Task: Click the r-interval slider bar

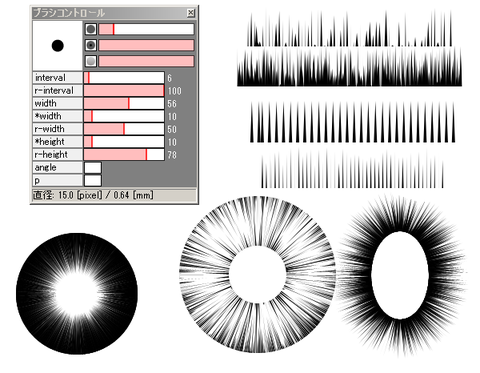Action: point(124,90)
